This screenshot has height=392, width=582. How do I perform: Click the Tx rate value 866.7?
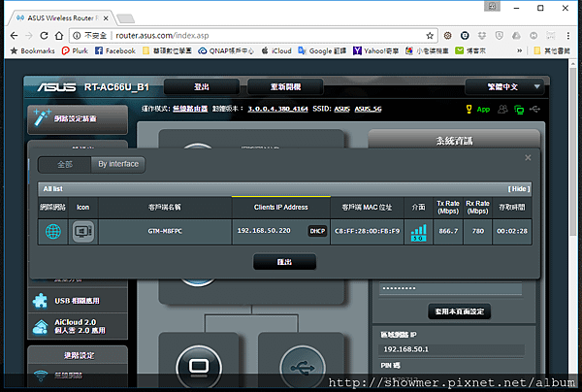coord(448,231)
